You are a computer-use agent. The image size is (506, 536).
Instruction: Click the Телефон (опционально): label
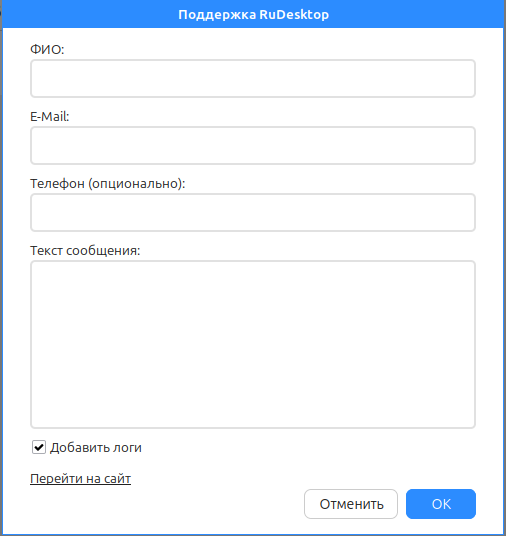coord(108,184)
